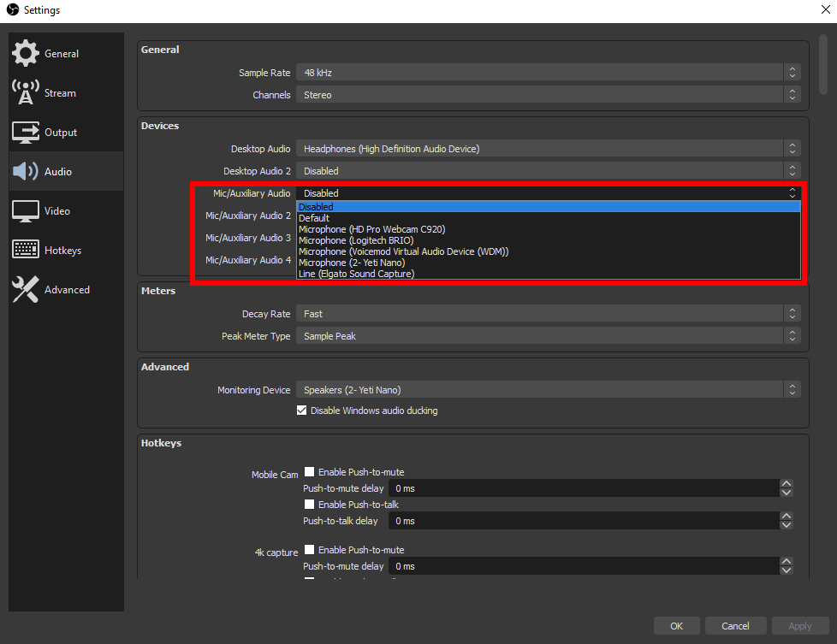Open Video monitor icon
The image size is (837, 644).
[x=26, y=211]
